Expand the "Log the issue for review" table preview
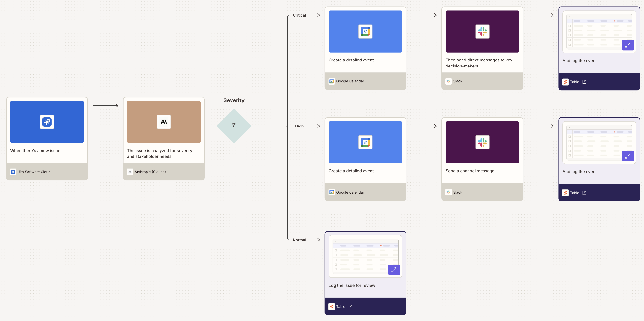 pos(394,270)
